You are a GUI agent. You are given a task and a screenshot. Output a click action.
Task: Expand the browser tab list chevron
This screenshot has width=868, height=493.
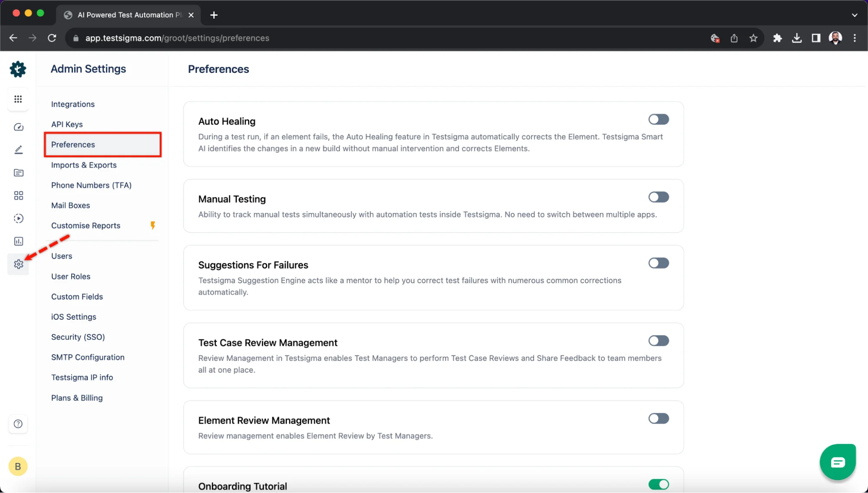pyautogui.click(x=854, y=15)
